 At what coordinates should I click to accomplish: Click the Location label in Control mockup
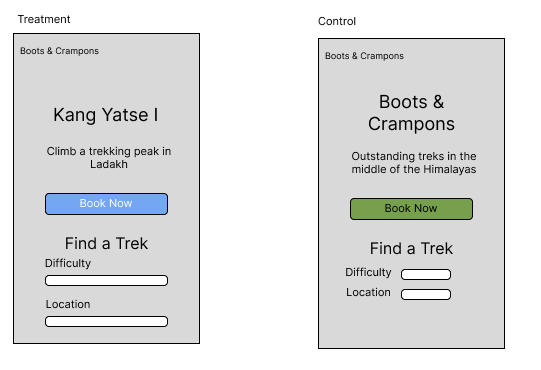point(368,292)
